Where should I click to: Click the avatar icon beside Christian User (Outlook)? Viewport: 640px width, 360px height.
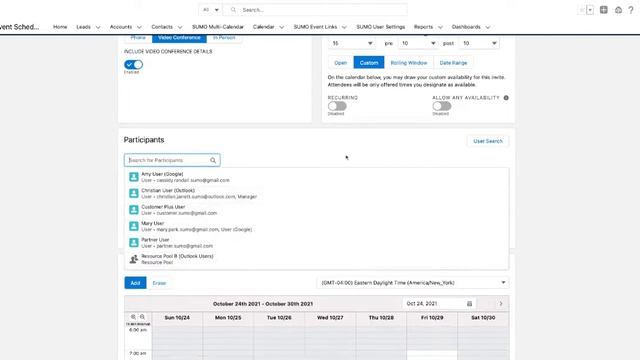[x=133, y=193]
